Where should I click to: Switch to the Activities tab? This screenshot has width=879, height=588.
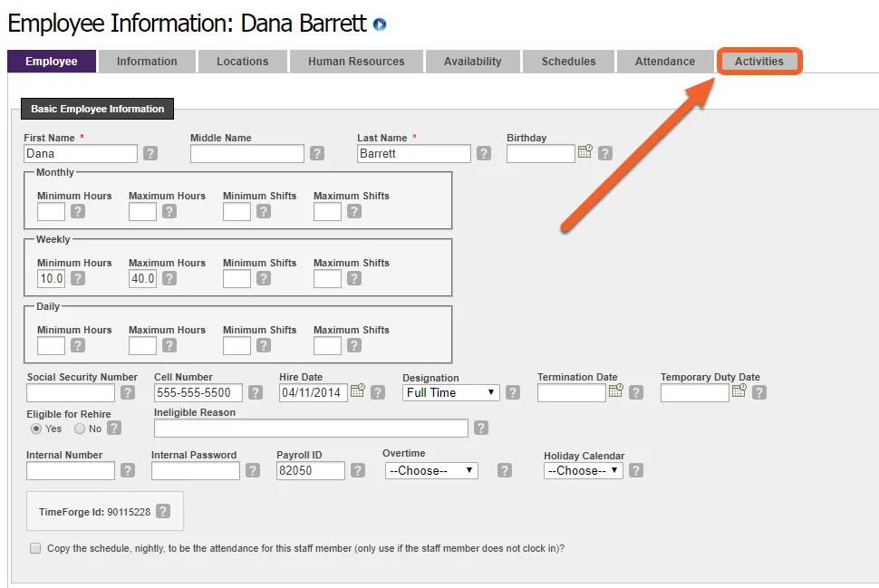[759, 61]
